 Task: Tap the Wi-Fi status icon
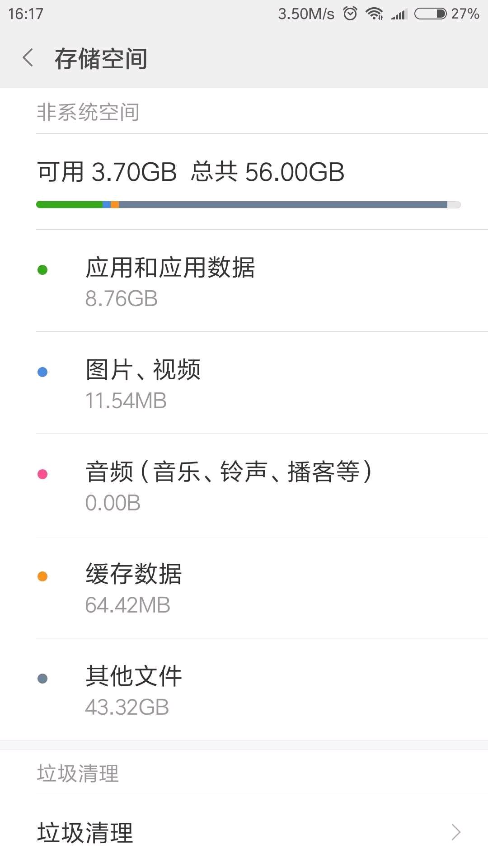375,14
